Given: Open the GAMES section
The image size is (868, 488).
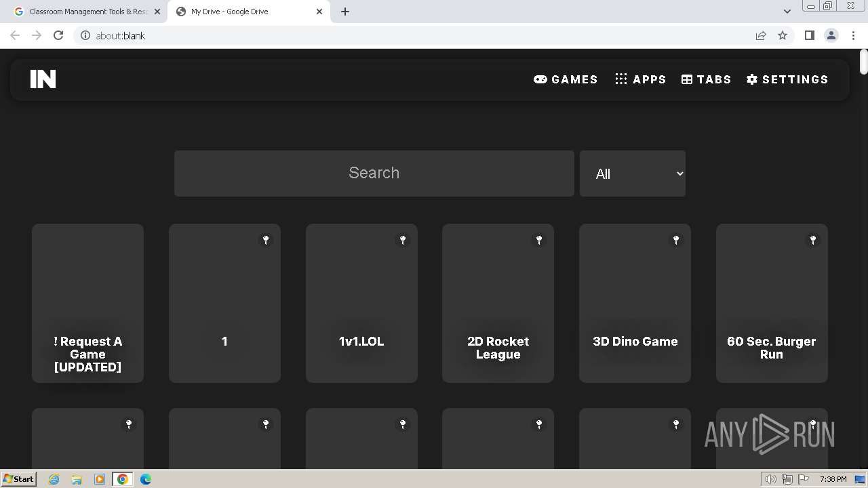Looking at the screenshot, I should (566, 79).
